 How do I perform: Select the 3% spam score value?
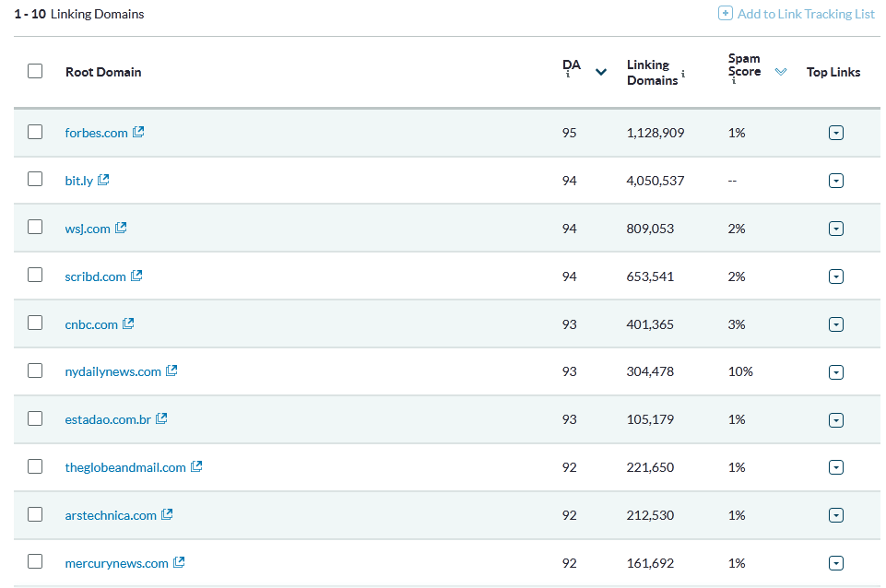coord(737,324)
